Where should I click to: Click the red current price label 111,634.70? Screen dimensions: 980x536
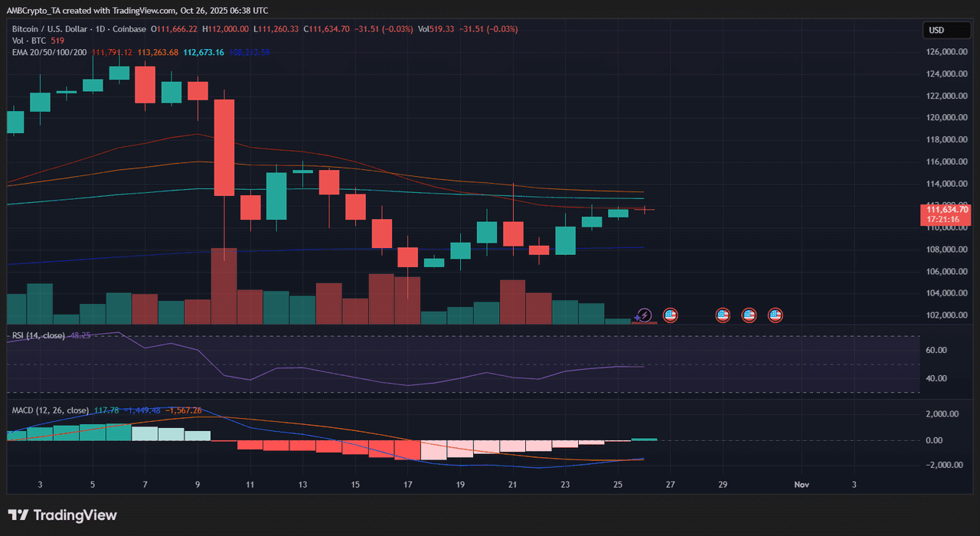(x=947, y=210)
